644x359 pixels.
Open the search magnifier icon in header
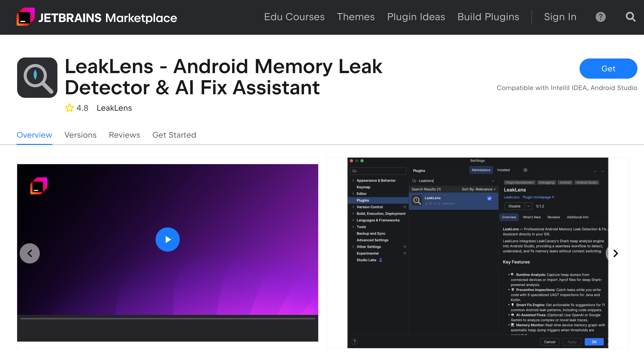(x=631, y=17)
